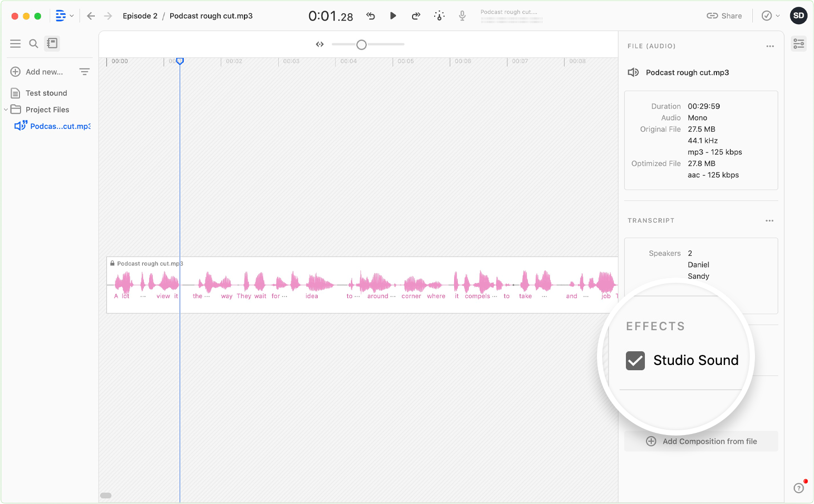Open the Share link options
Image resolution: width=814 pixels, height=504 pixels.
pos(724,16)
